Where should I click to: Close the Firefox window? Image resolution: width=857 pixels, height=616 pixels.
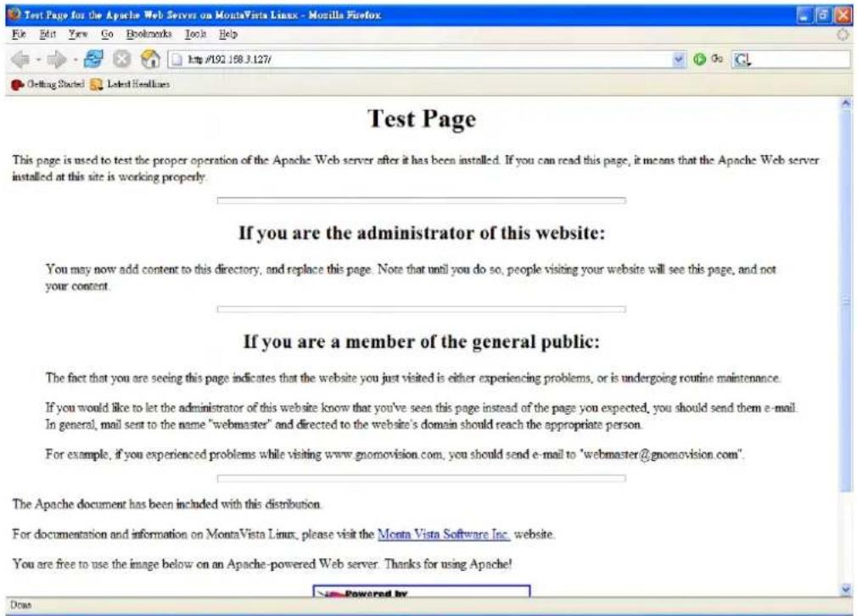click(x=842, y=15)
